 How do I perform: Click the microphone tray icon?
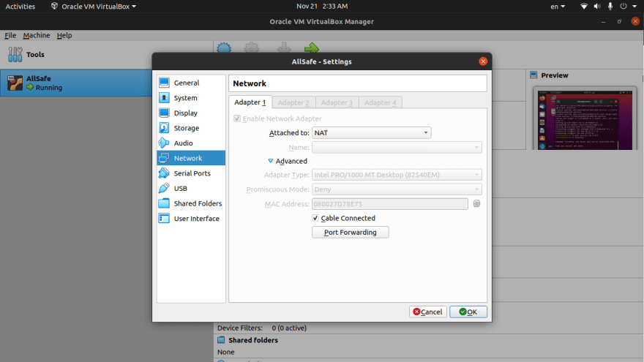tap(610, 6)
